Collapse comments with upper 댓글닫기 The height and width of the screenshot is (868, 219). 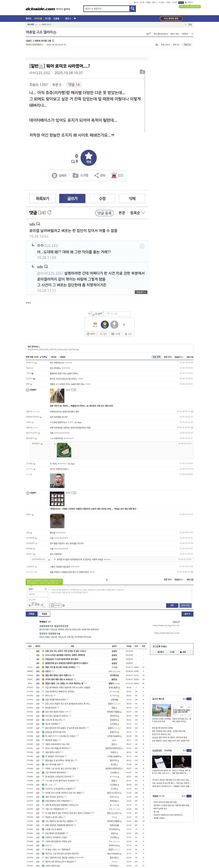[179, 357]
